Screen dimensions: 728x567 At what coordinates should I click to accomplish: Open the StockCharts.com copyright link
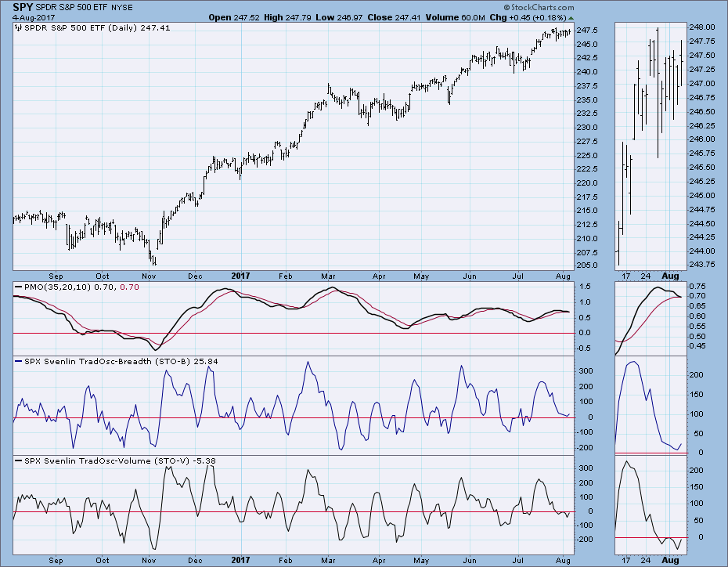point(539,7)
